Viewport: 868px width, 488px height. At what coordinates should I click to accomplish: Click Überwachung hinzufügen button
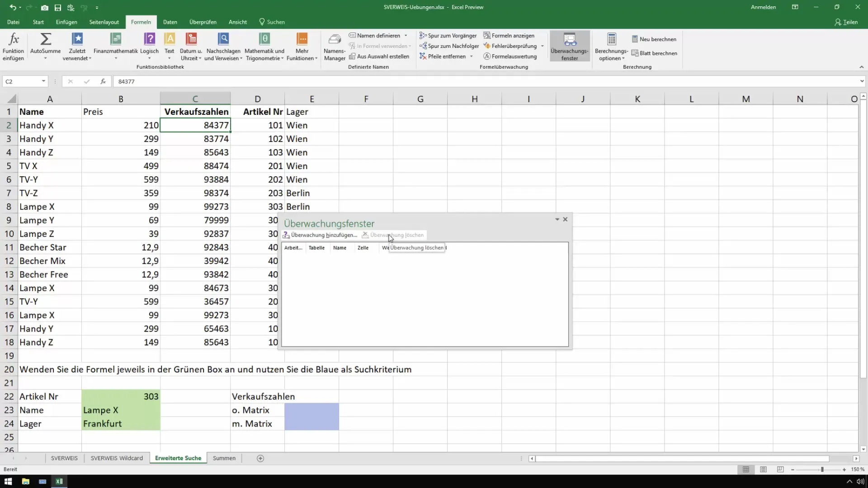click(x=319, y=235)
